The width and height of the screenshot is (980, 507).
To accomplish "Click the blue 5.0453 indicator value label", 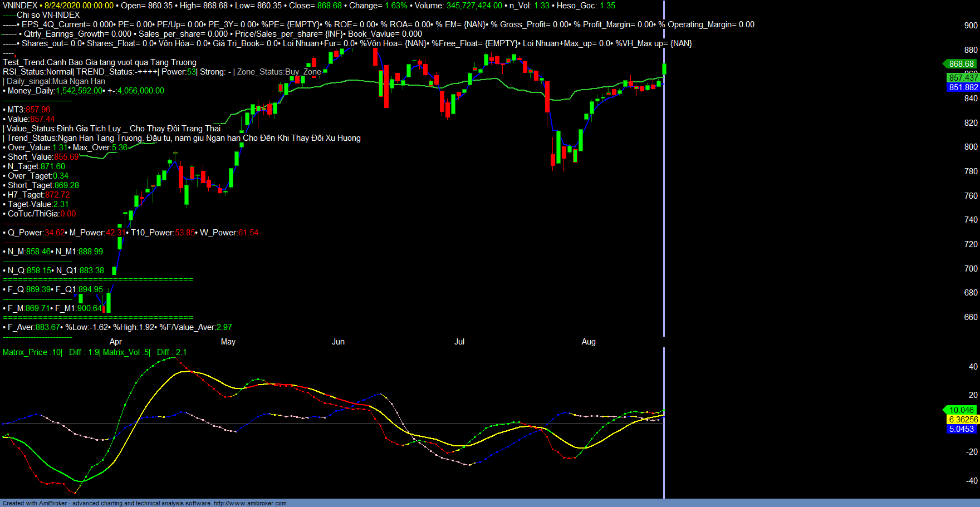I will [x=963, y=429].
